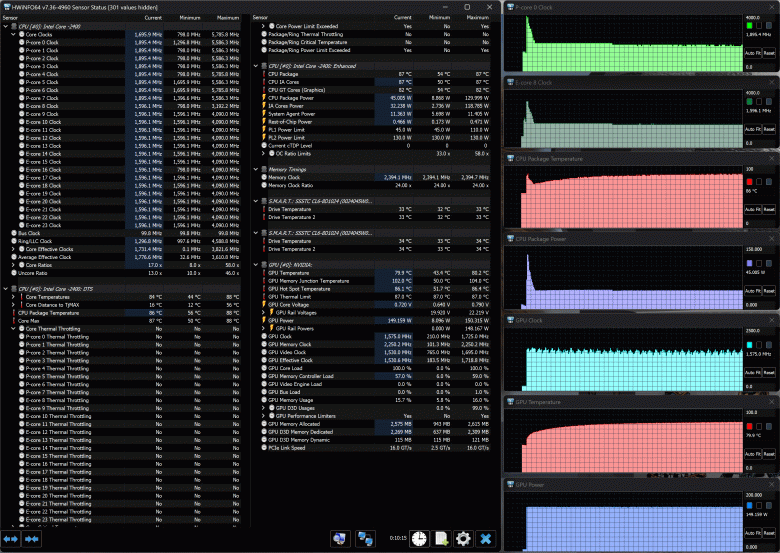Click Reset in CPU Package Power graph
Screen dimensions: 780x553
point(769,290)
